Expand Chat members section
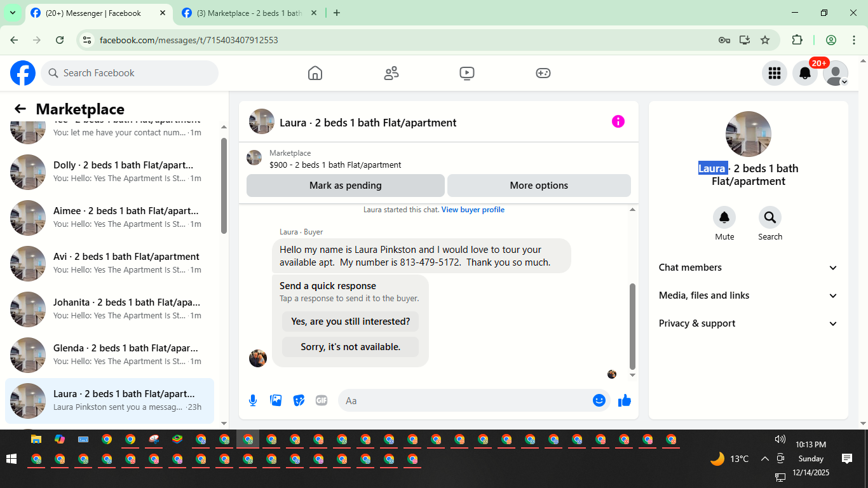The height and width of the screenshot is (488, 868). click(749, 268)
